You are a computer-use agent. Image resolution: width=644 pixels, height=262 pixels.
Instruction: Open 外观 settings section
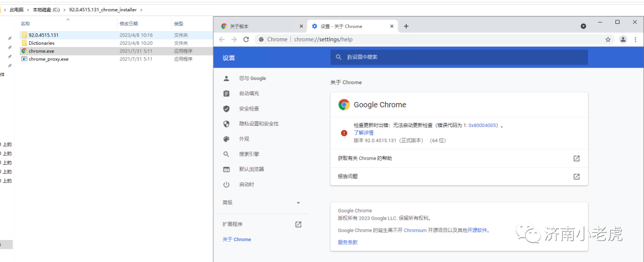pos(244,139)
